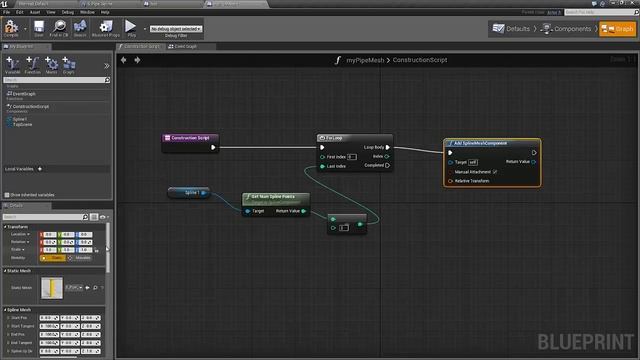Collapse the Spline Mesh section
This screenshot has width=640, height=360.
5,310
